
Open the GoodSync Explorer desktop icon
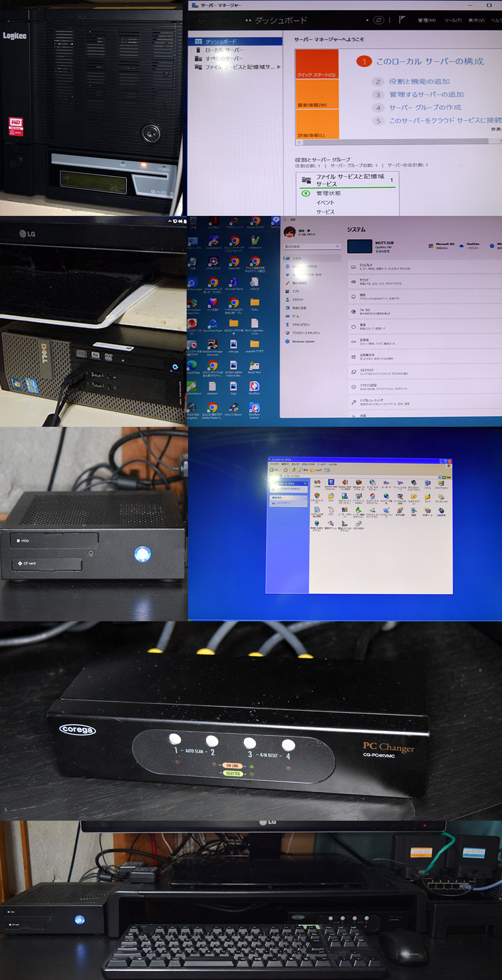coord(255,410)
